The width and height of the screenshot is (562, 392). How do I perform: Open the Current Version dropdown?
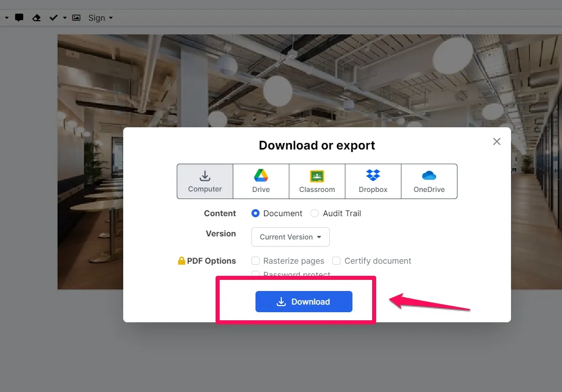[290, 237]
